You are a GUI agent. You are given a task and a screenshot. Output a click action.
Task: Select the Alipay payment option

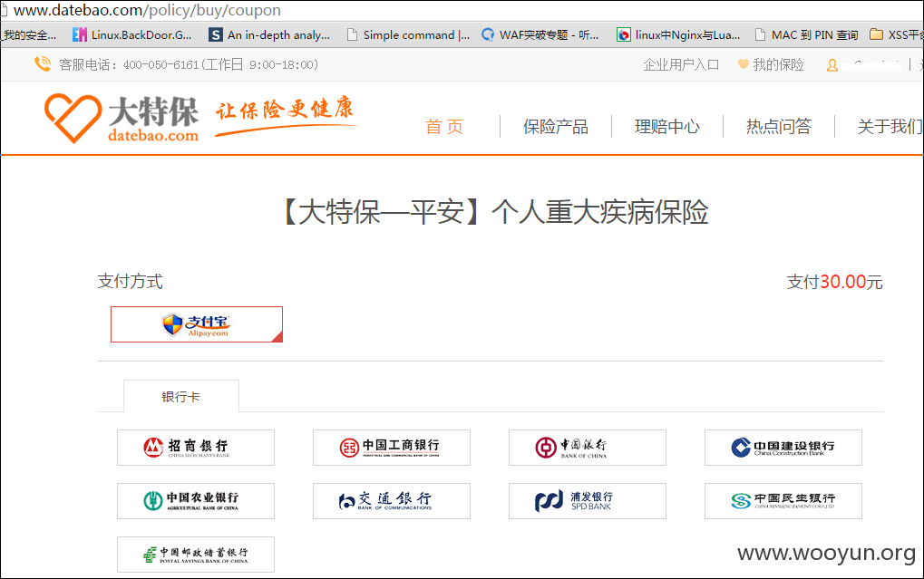click(196, 324)
